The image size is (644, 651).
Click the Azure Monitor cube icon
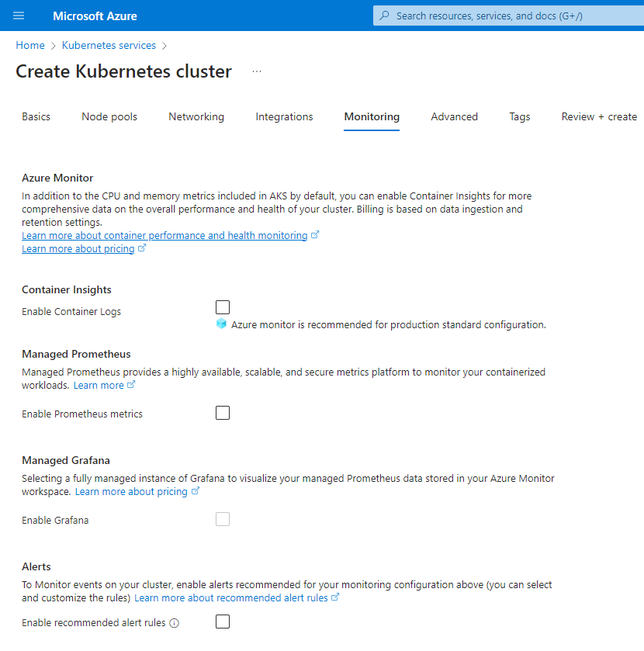[x=221, y=324]
